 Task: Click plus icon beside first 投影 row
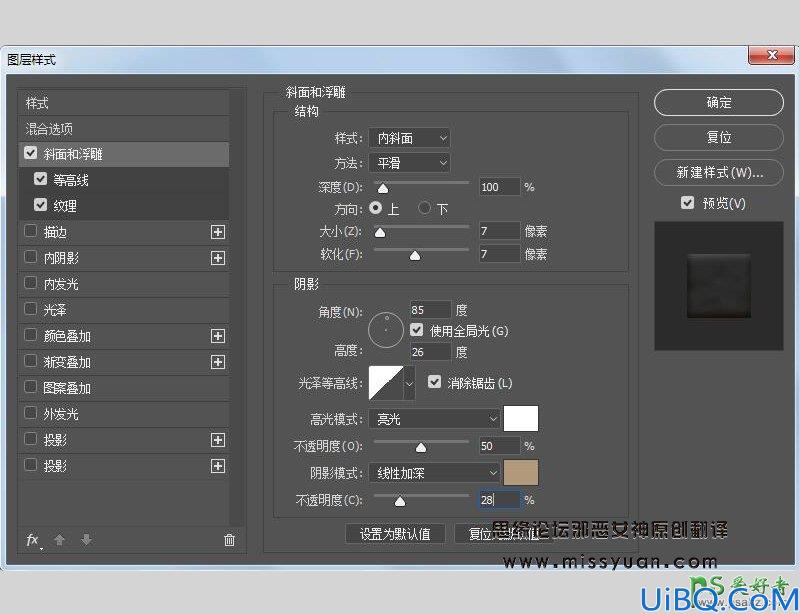[218, 440]
